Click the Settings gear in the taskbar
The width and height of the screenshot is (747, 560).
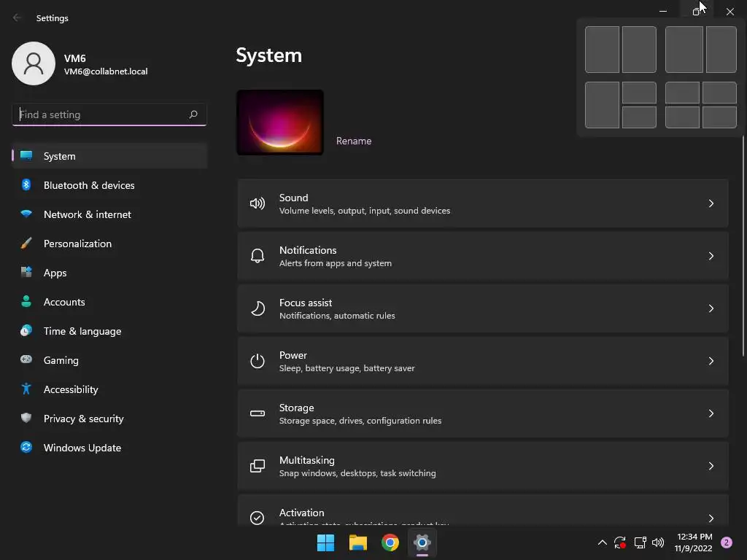tap(422, 542)
